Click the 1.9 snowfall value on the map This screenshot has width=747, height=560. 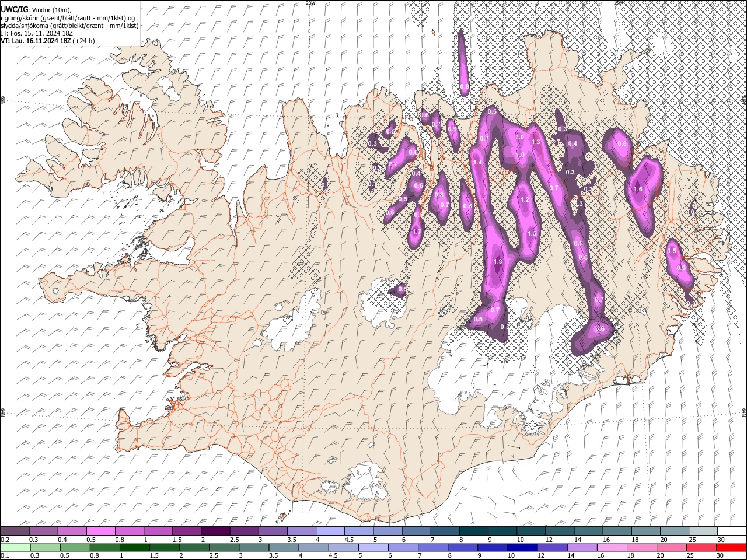tap(498, 261)
